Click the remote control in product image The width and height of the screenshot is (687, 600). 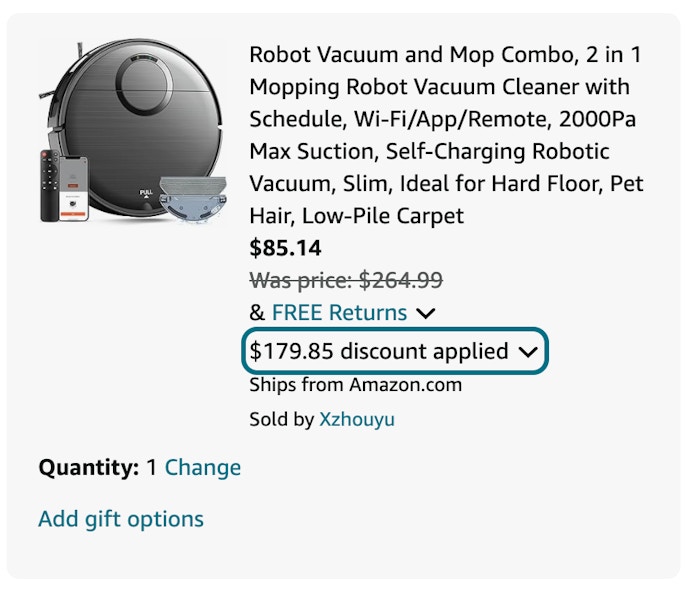(x=50, y=185)
